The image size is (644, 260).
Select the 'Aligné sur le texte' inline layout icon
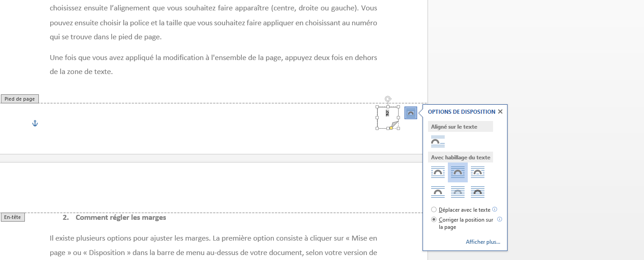tap(438, 142)
